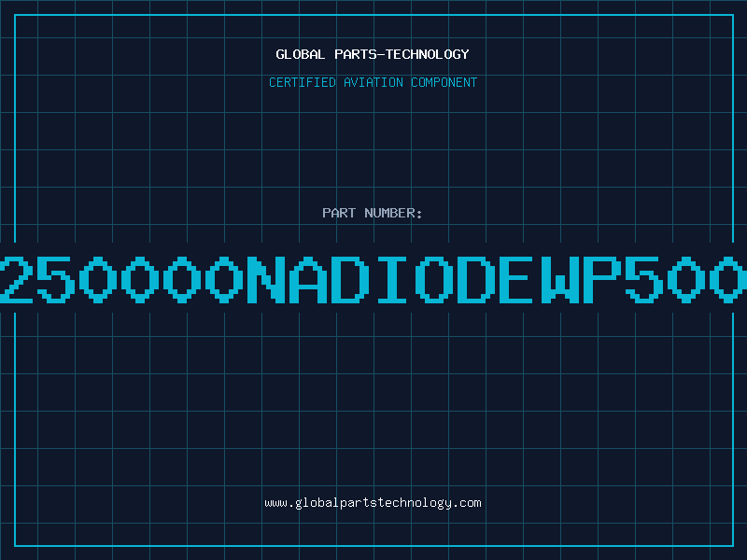747x560 pixels.
Task: Click the large part number 250000NADIODEWP500
Action: click(x=373, y=279)
